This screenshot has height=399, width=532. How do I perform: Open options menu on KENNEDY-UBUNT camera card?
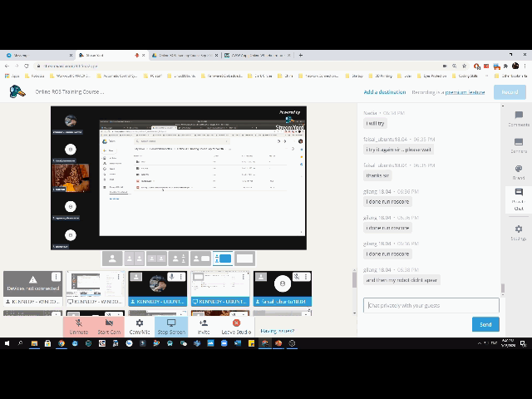pos(181,277)
